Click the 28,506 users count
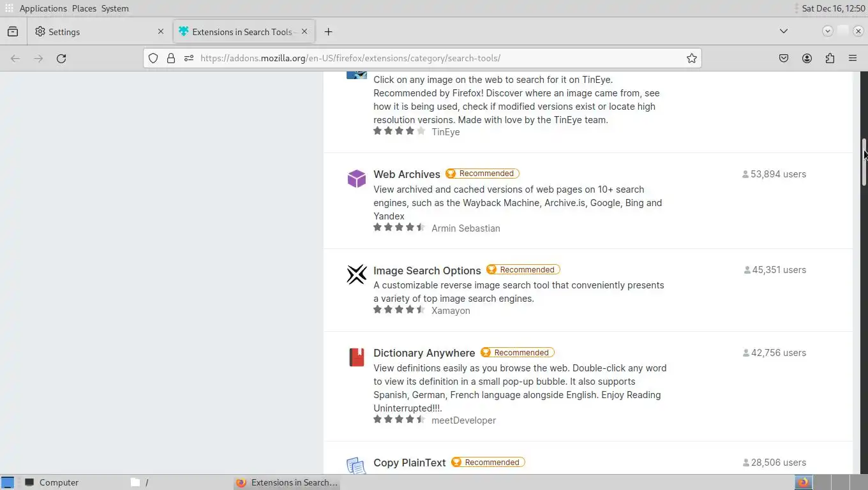Image resolution: width=868 pixels, height=490 pixels. pyautogui.click(x=774, y=463)
